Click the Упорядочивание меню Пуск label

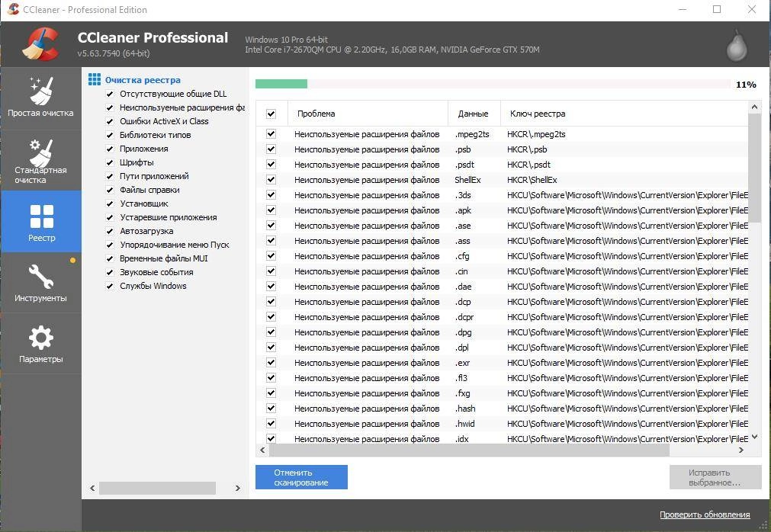point(175,245)
